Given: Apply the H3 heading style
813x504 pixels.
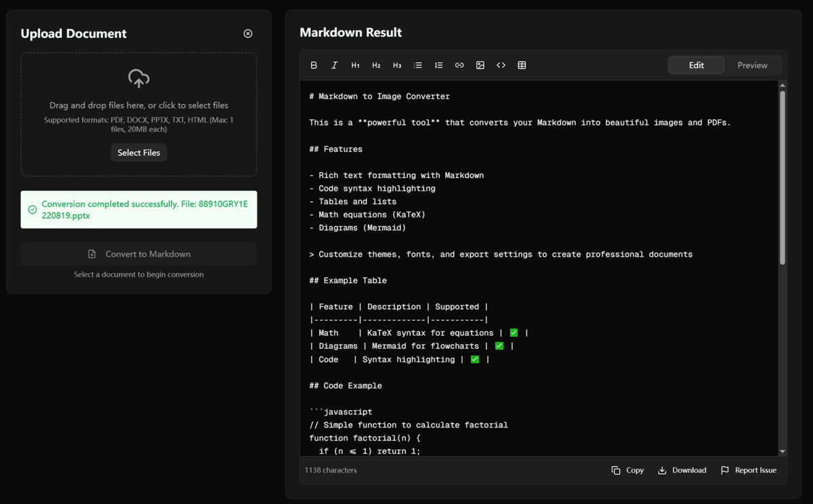Looking at the screenshot, I should [397, 64].
